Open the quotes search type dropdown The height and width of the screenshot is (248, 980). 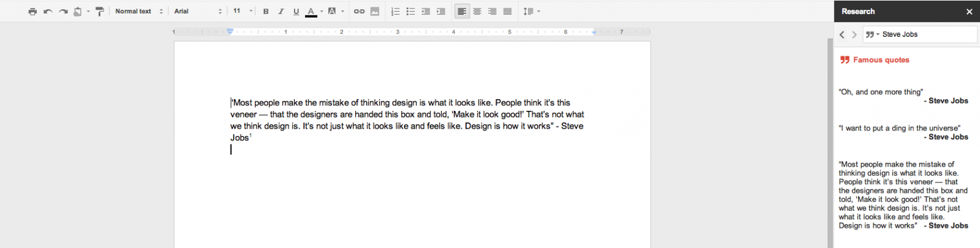(x=872, y=35)
